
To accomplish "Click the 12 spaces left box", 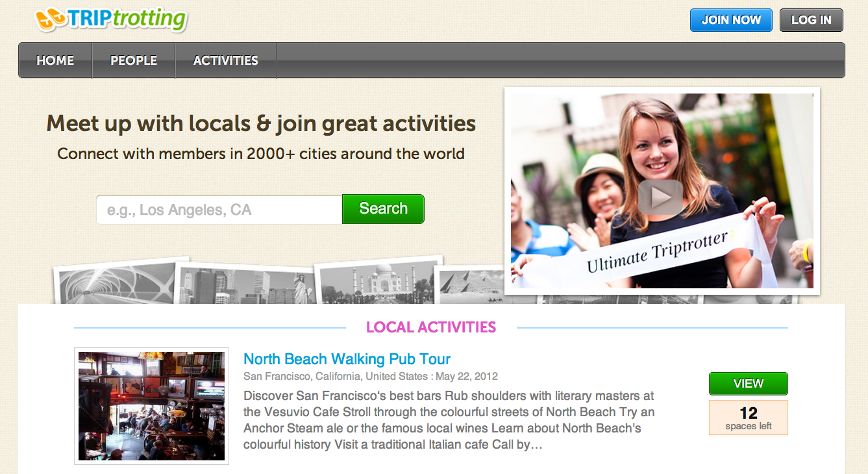I will [x=748, y=418].
